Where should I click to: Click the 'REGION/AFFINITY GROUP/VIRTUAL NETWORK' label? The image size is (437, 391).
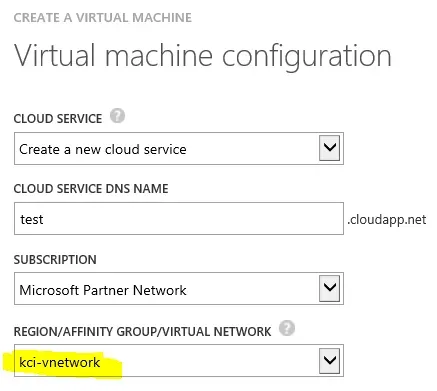click(x=142, y=332)
